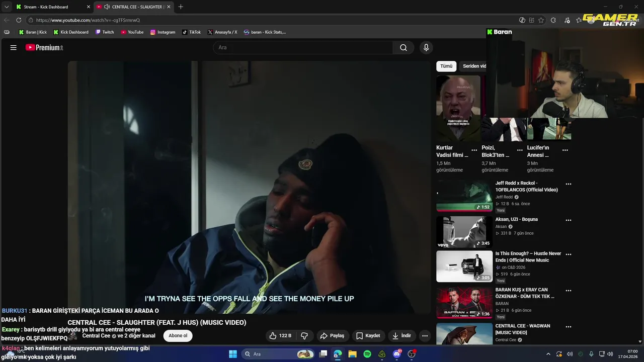
Task: Open 'baran - Kick Stats' bookmark
Action: (x=265, y=32)
